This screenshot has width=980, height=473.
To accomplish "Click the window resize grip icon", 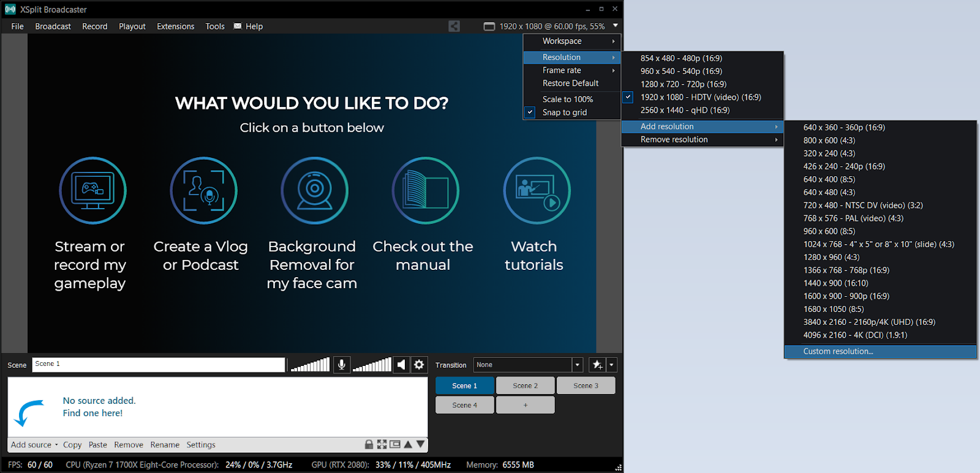I will tap(618, 467).
